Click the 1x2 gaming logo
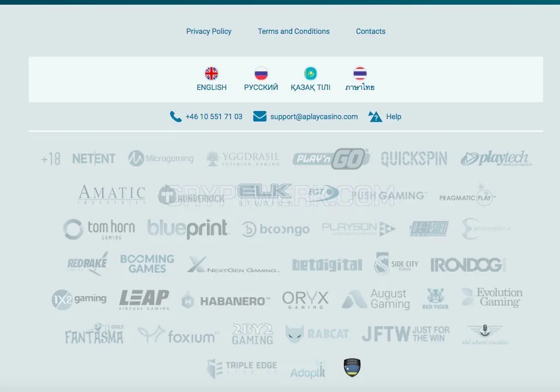The image size is (560, 392). [79, 299]
